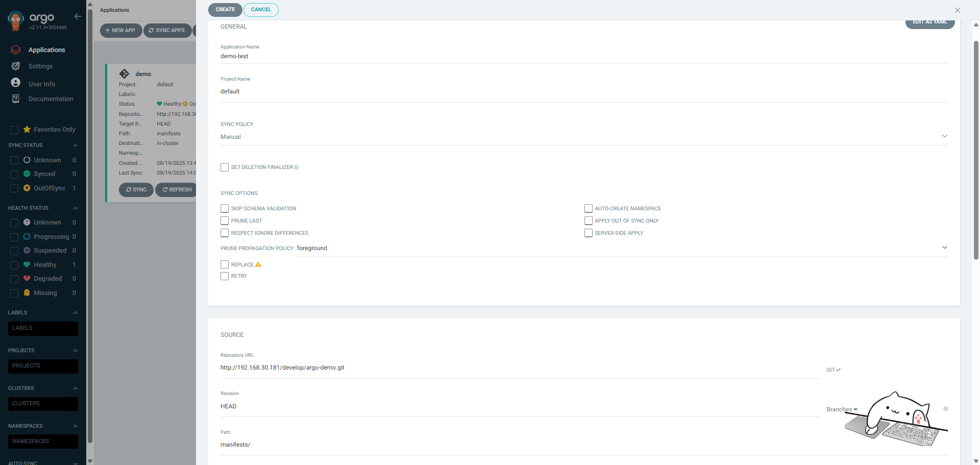
Task: Click the Sync Apps button
Action: [167, 31]
